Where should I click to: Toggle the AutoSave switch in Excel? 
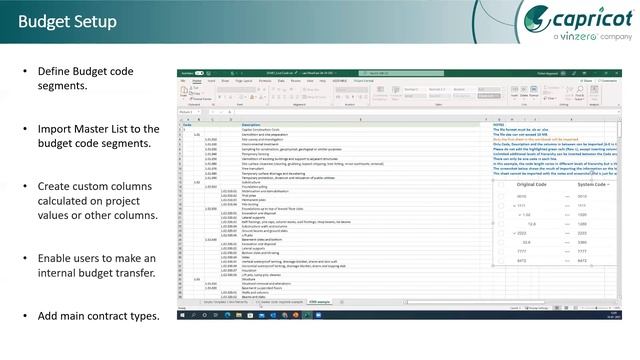(199, 73)
